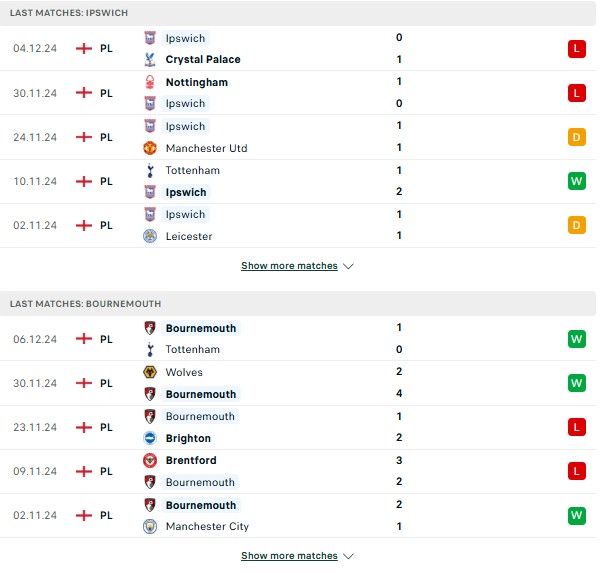Click Tottenham team name in 06.12.24 match
The width and height of the screenshot is (601, 573).
(193, 350)
